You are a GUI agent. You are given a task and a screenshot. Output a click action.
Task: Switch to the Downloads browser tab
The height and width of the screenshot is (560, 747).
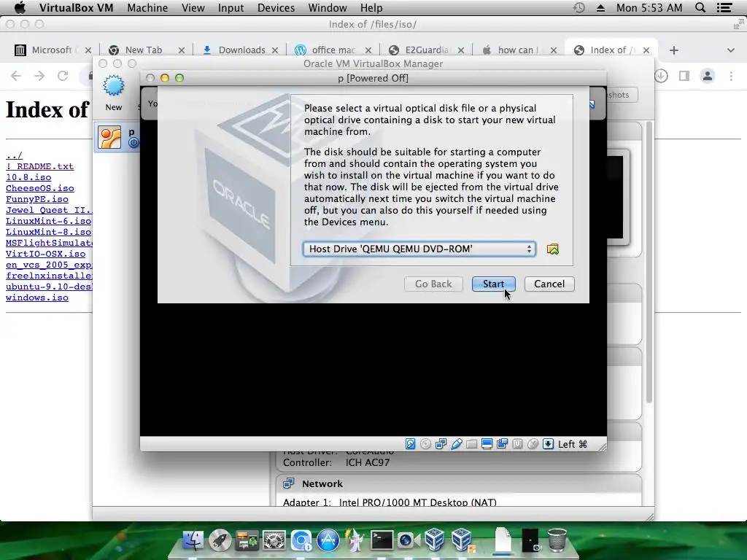tap(239, 50)
